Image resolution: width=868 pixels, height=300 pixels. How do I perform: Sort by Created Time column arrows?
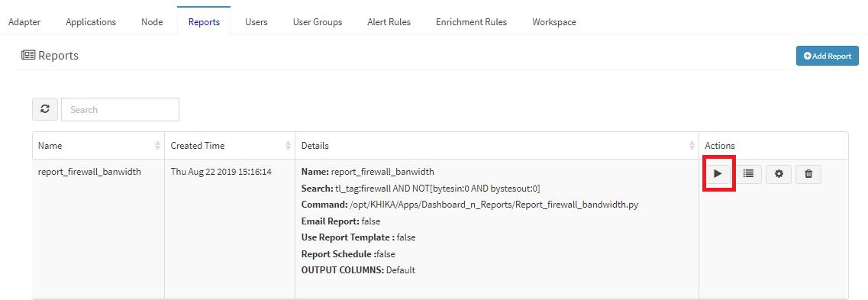click(x=288, y=146)
